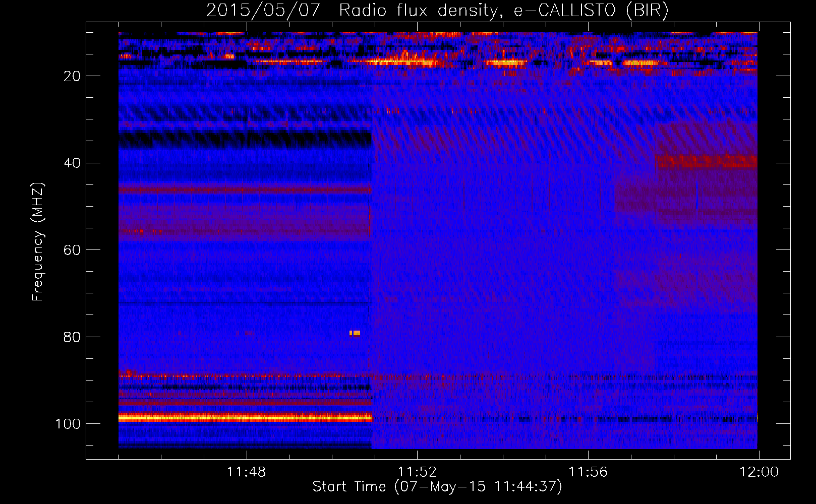
Task: Click the bright yellow band near 100 MHz
Action: [245, 417]
